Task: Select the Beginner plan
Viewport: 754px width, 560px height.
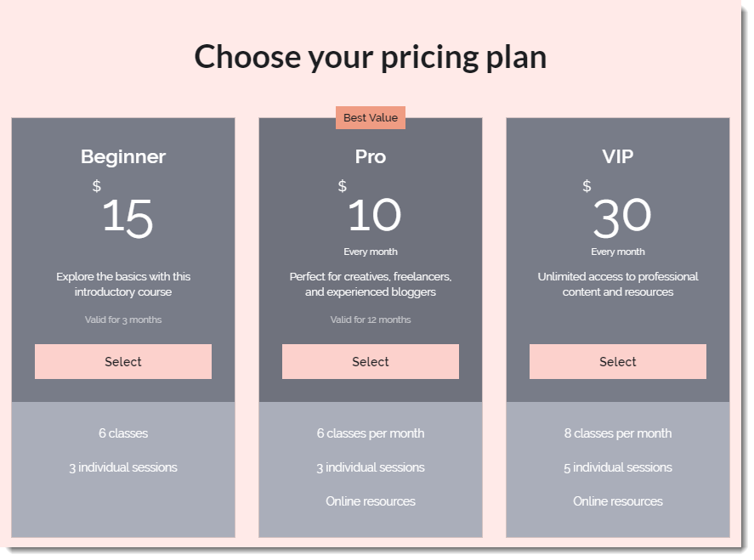Action: 122,361
